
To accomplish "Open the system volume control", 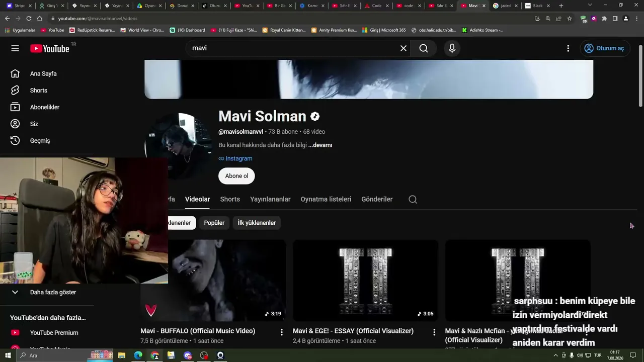I will click(580, 355).
